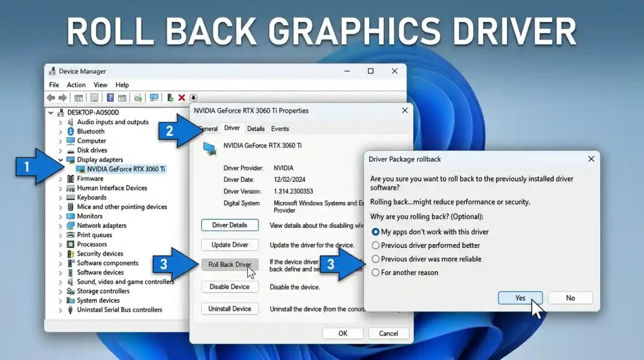Click the Driver Details button
The height and width of the screenshot is (360, 644).
coord(230,225)
